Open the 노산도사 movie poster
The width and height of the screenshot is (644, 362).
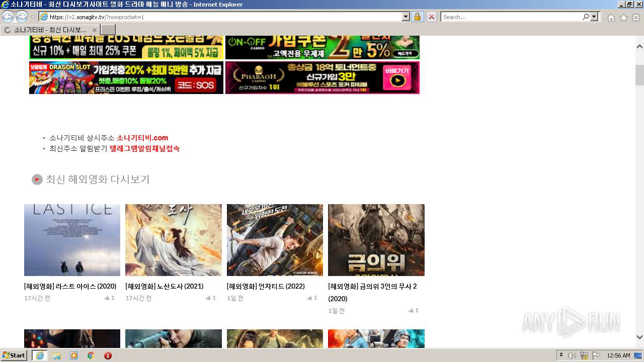[174, 240]
